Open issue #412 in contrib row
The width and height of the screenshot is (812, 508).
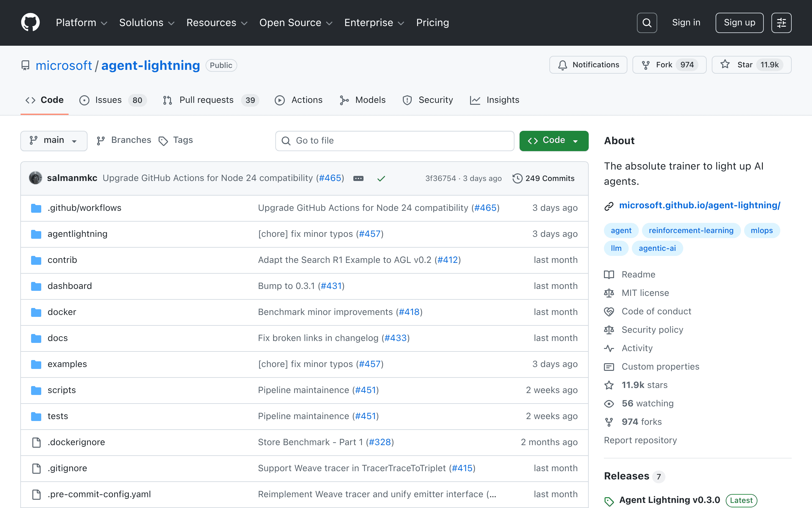click(448, 260)
